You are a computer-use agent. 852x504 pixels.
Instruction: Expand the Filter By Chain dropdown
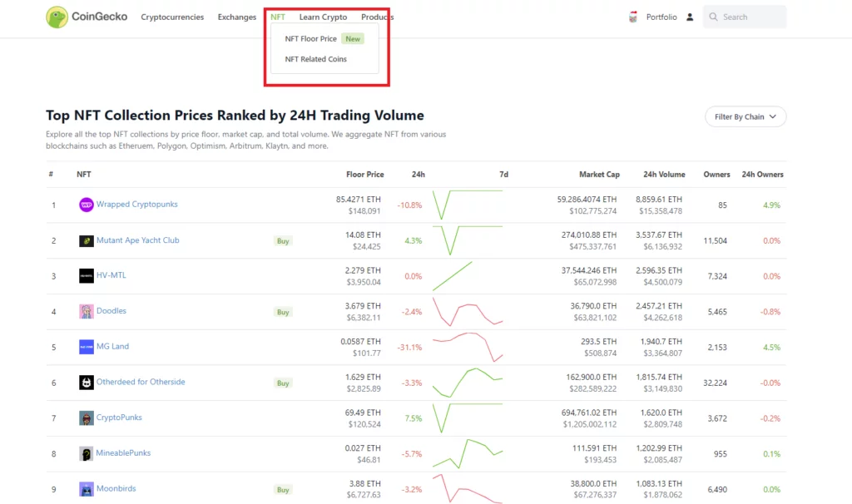click(745, 117)
